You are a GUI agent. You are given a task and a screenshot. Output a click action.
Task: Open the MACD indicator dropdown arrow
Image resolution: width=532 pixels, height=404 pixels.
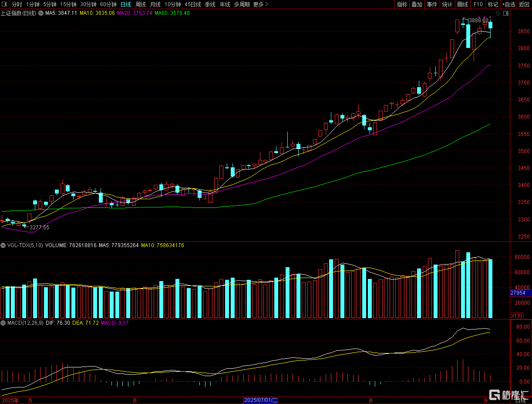tap(4, 323)
